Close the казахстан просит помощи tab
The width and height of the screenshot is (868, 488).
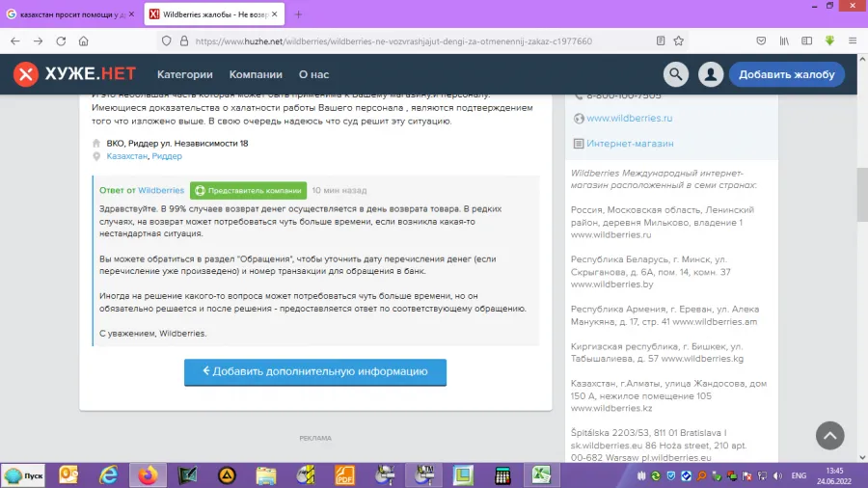tap(131, 14)
